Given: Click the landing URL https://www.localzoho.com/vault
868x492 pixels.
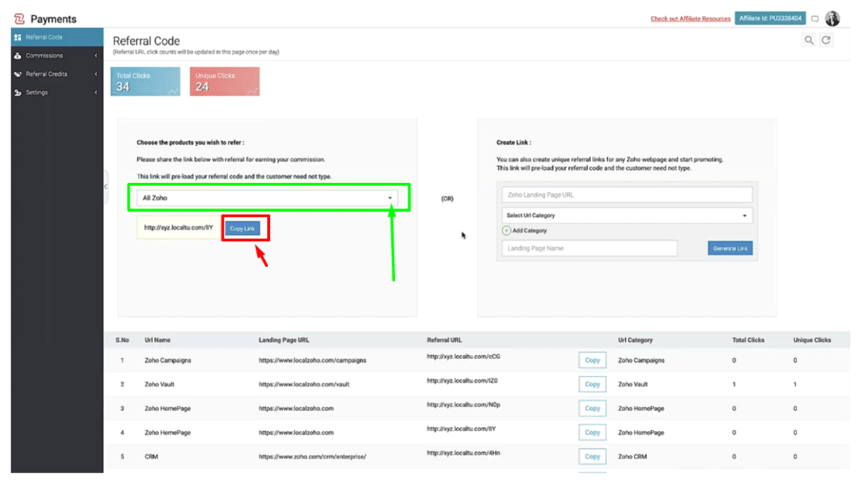Looking at the screenshot, I should [x=304, y=385].
